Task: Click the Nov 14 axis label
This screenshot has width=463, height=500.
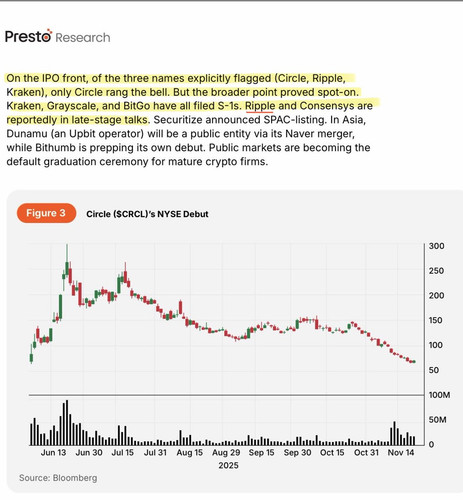Action: (401, 453)
